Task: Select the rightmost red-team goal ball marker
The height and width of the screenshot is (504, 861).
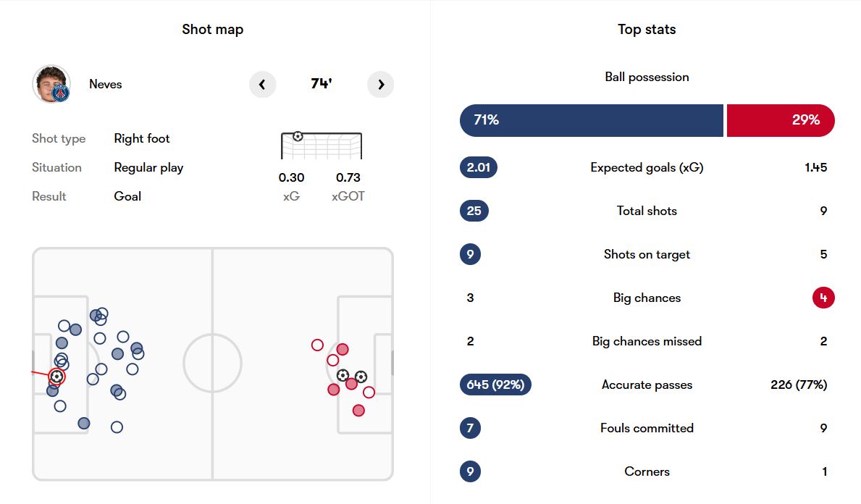Action: click(x=361, y=377)
